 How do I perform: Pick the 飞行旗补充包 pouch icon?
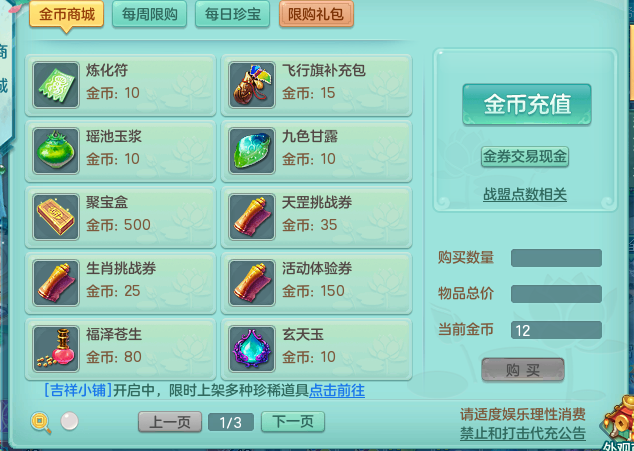click(x=251, y=85)
